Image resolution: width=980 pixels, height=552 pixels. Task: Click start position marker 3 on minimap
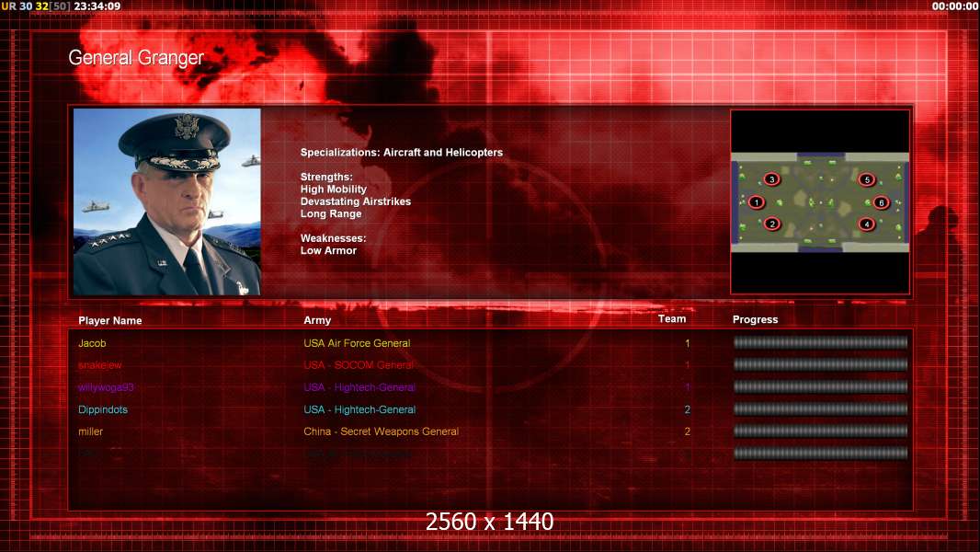772,179
